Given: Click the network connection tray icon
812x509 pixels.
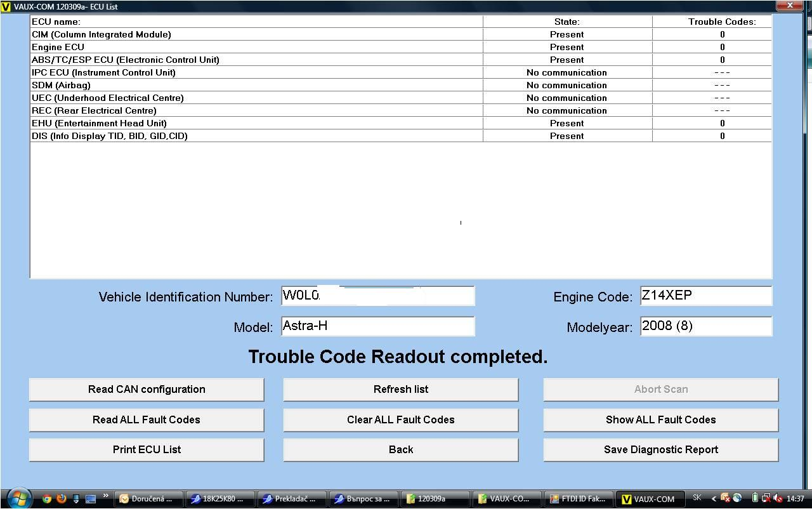Looking at the screenshot, I should click(x=766, y=499).
